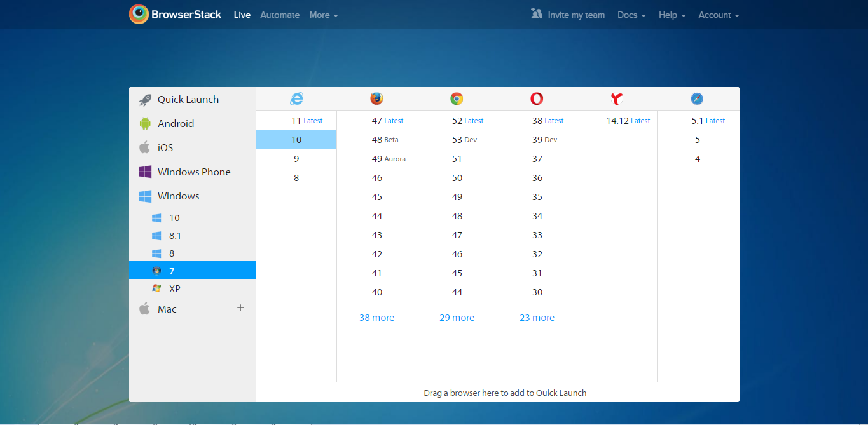Viewport: 868px width, 425px height.
Task: Switch to the Live tab
Action: (x=242, y=15)
